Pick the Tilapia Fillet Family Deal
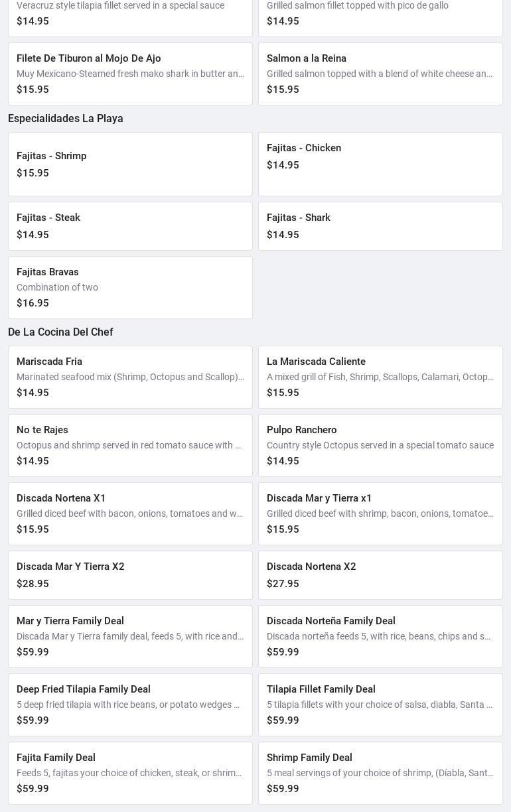511x812 pixels. click(380, 705)
